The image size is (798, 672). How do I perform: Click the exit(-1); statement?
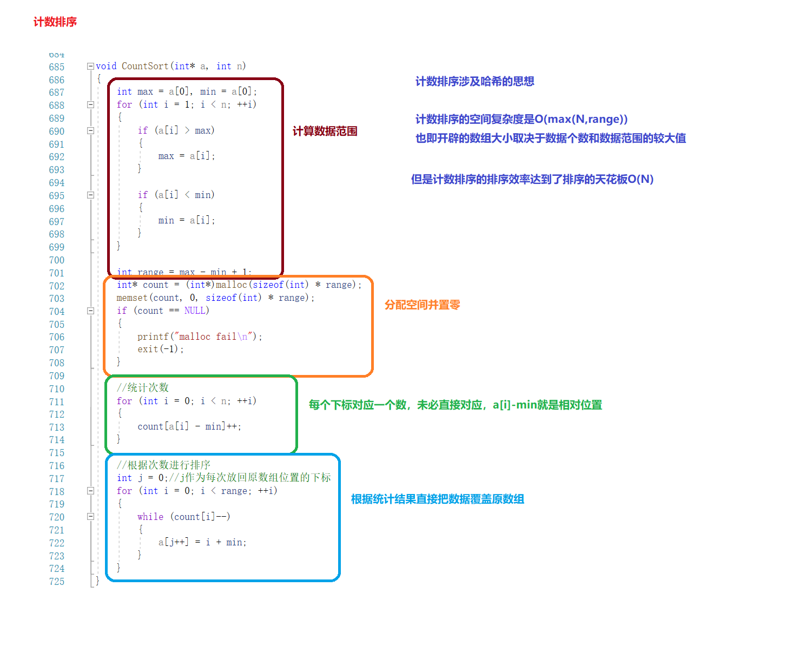click(161, 349)
